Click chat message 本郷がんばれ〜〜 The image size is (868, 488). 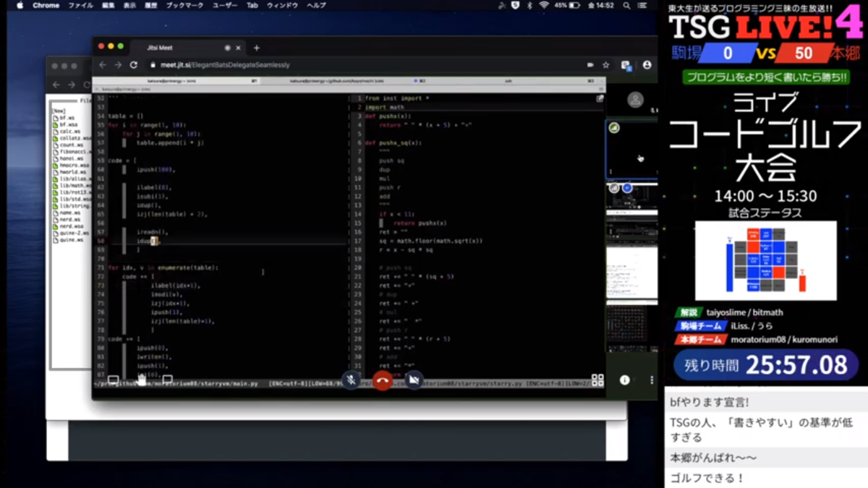(x=713, y=458)
